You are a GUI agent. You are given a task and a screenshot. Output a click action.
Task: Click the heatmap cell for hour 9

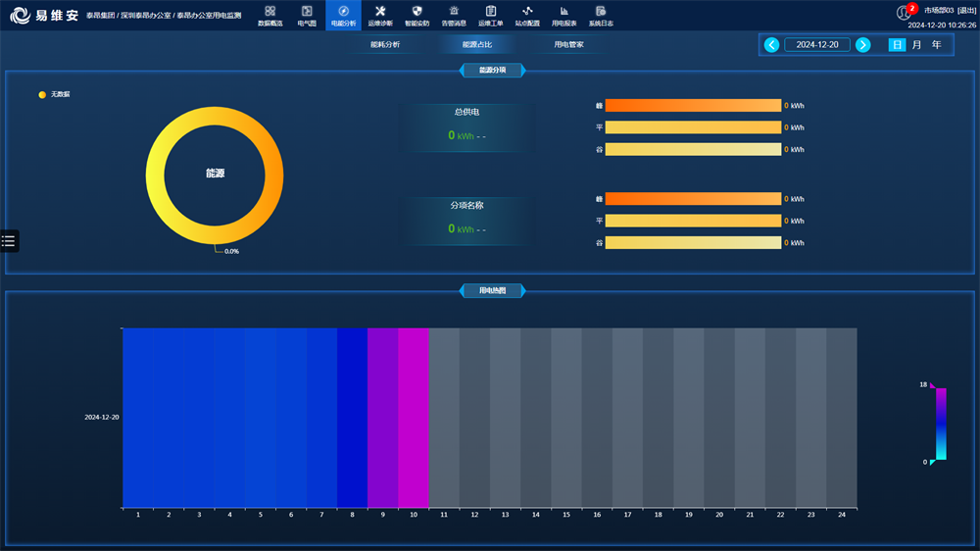383,418
